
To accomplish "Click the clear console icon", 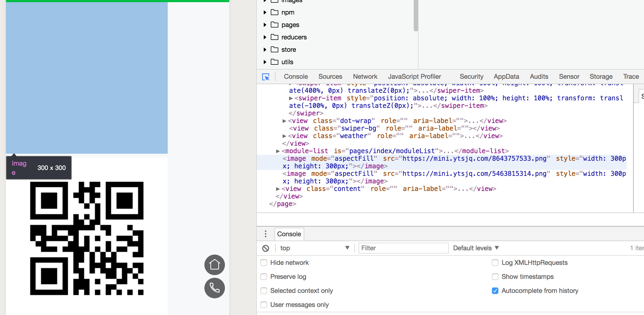I will point(266,248).
